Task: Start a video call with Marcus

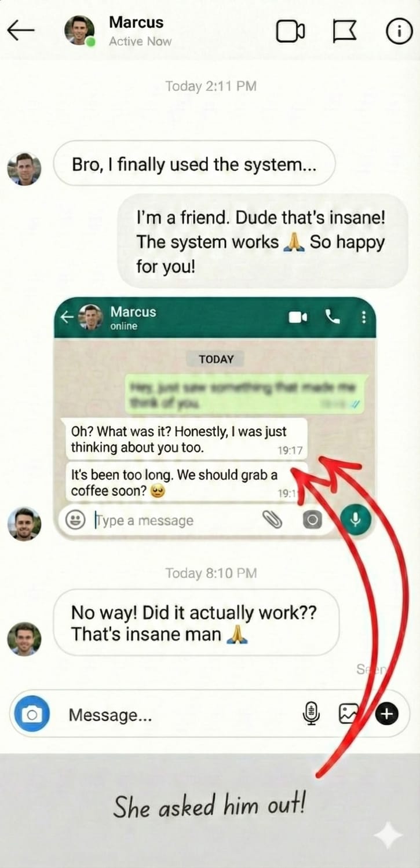Action: (x=290, y=32)
